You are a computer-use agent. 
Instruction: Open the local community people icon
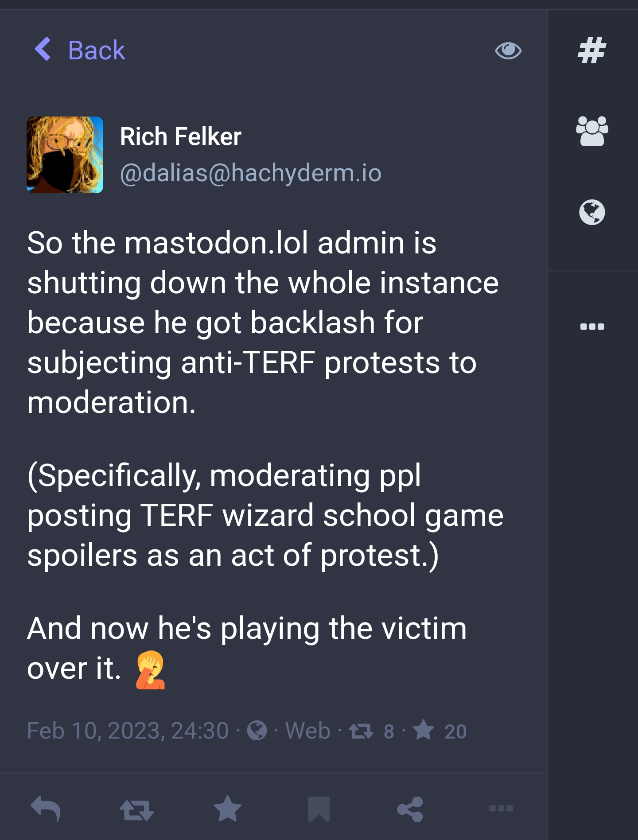click(x=592, y=131)
